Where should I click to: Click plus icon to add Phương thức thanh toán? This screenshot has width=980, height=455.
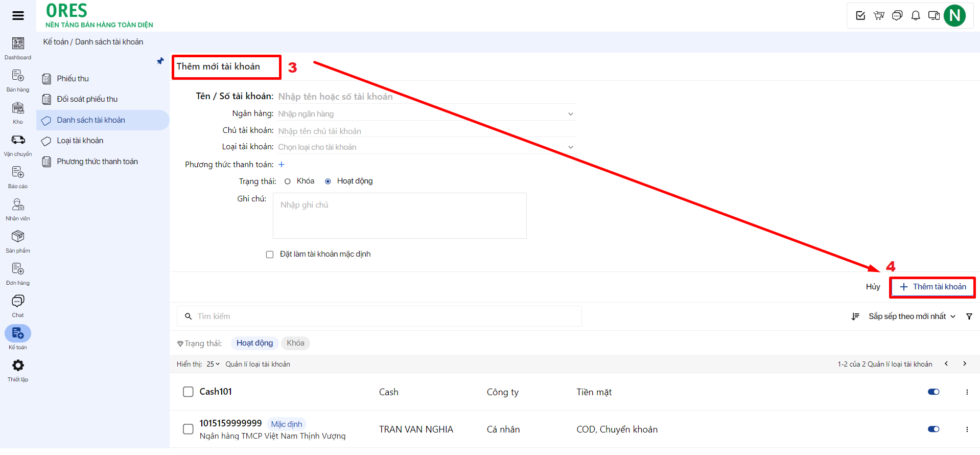pos(282,165)
